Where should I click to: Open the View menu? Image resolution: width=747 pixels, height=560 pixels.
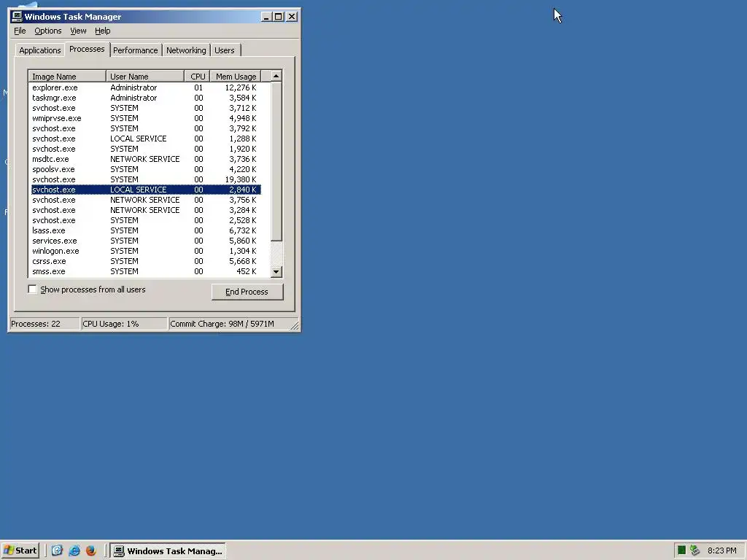tap(78, 31)
